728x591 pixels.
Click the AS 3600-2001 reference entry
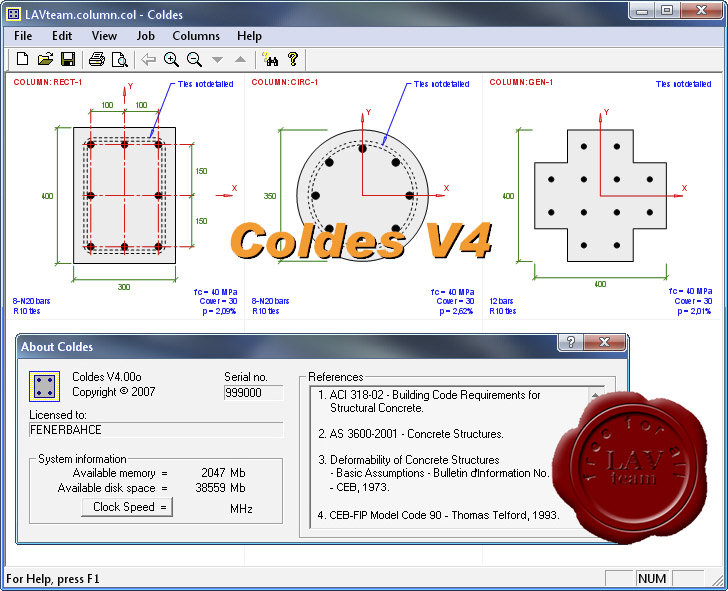pyautogui.click(x=411, y=434)
